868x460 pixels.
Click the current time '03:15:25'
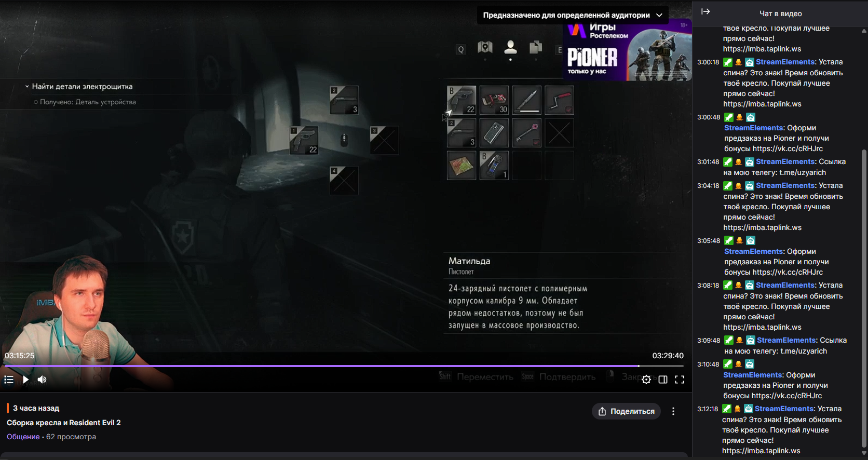point(20,356)
